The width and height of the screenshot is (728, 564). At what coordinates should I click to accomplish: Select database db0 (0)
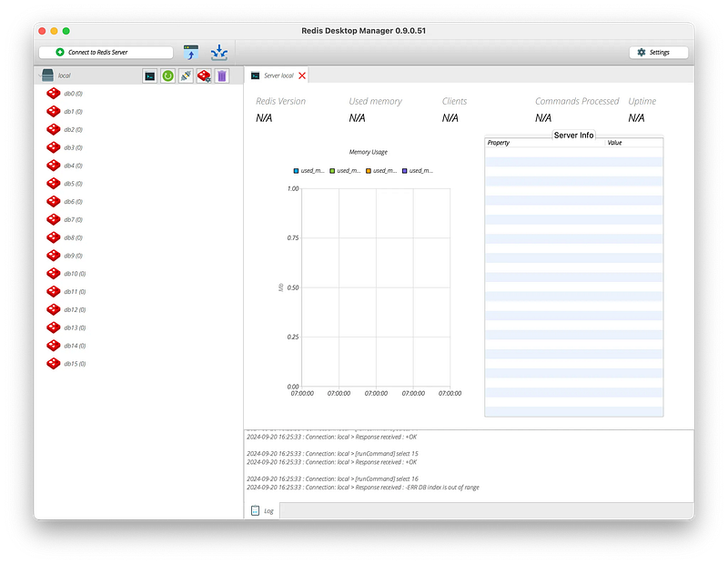pos(74,94)
